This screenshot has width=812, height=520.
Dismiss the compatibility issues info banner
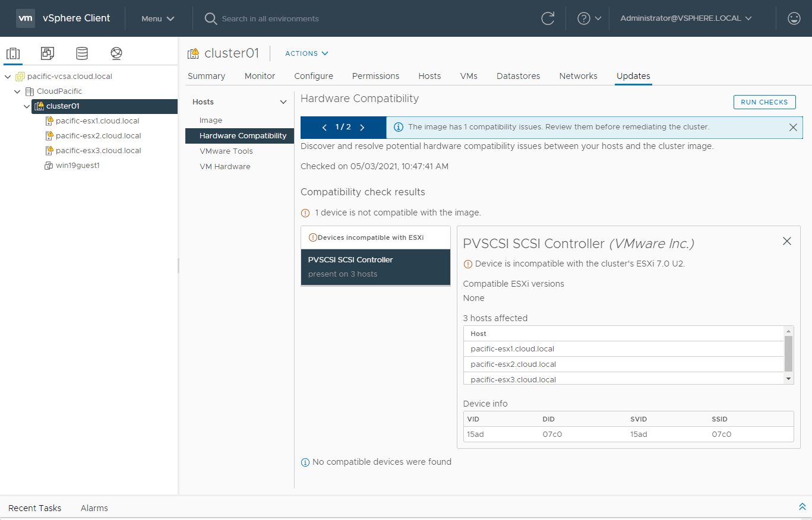tap(793, 127)
